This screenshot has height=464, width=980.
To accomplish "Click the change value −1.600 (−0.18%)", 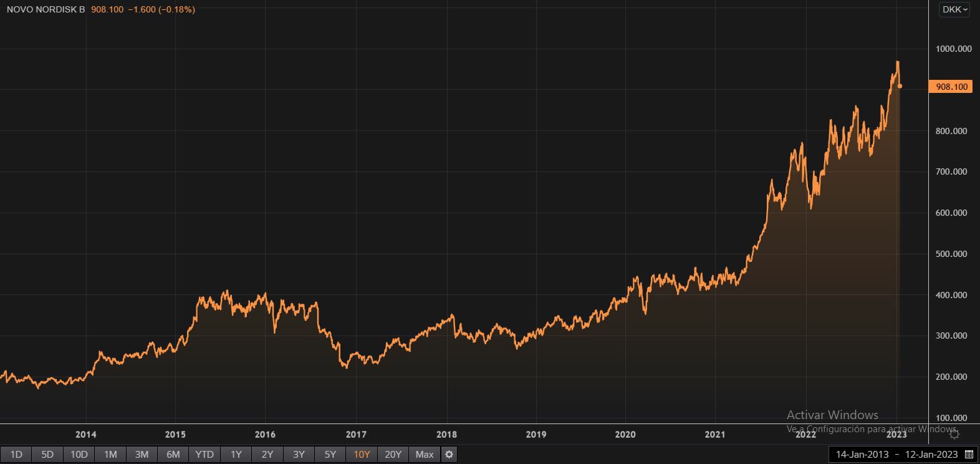I will (161, 9).
